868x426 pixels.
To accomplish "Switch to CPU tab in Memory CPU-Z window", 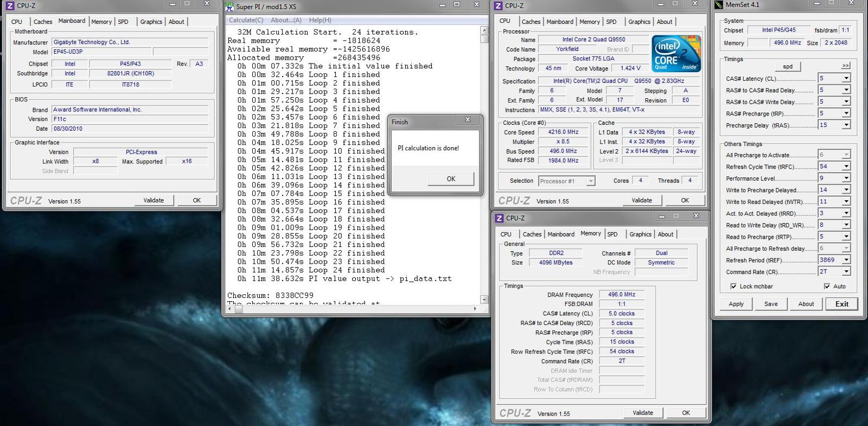I will [506, 234].
